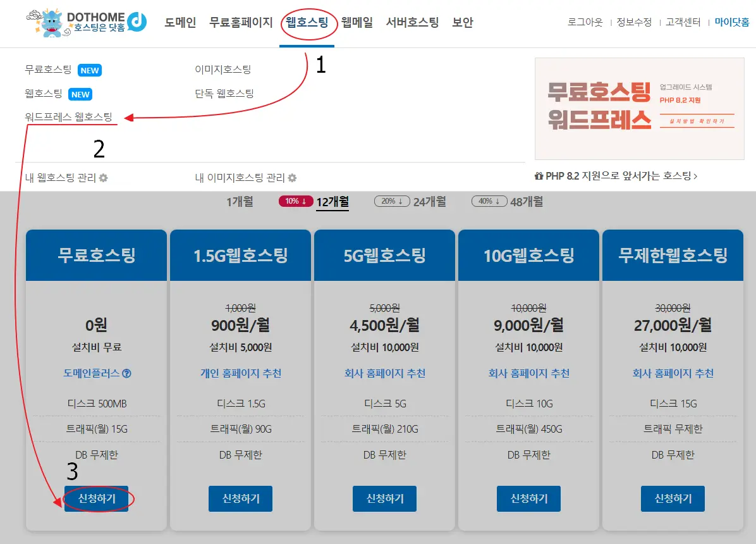Click the 0원 price text
This screenshot has width=756, height=544.
click(97, 325)
